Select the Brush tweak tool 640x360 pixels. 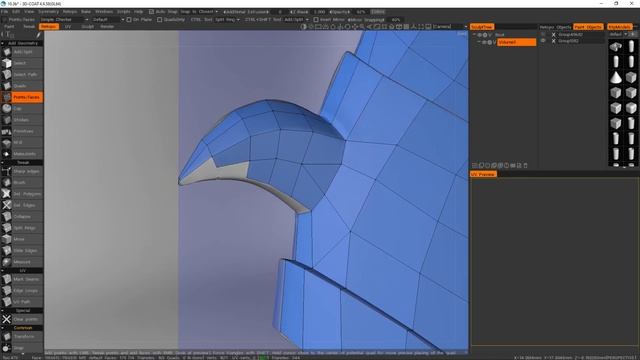point(22,182)
